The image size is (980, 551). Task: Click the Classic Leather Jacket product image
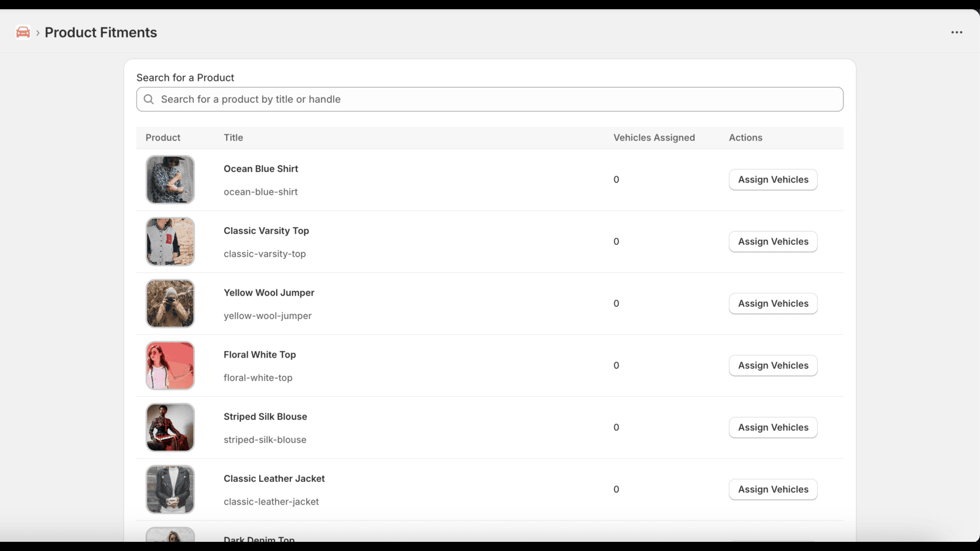coord(170,489)
